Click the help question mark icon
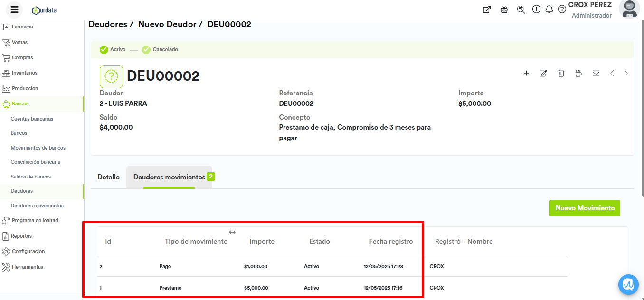Screen dimensions: 644x300 click(562, 9)
